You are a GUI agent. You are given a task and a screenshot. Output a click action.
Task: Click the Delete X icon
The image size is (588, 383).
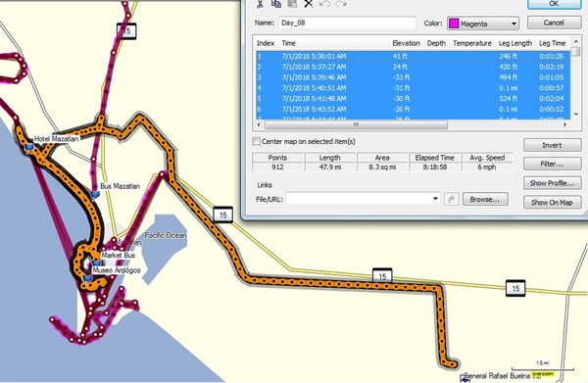point(309,4)
